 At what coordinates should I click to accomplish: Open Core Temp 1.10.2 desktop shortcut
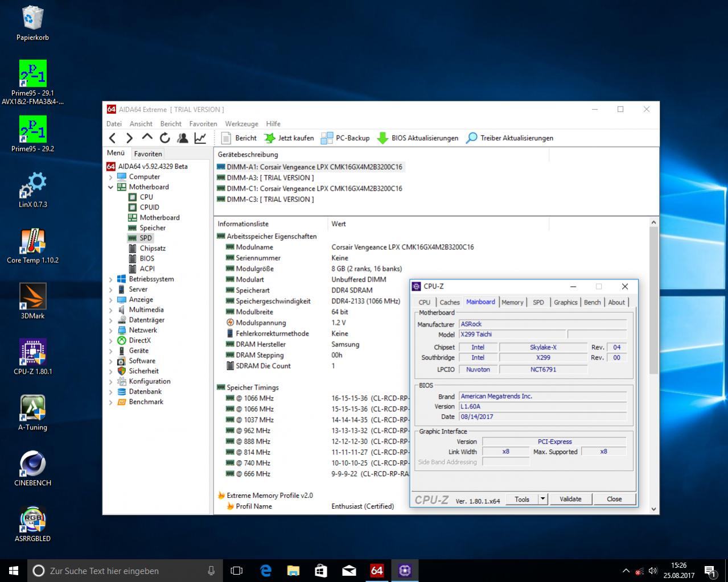32,246
